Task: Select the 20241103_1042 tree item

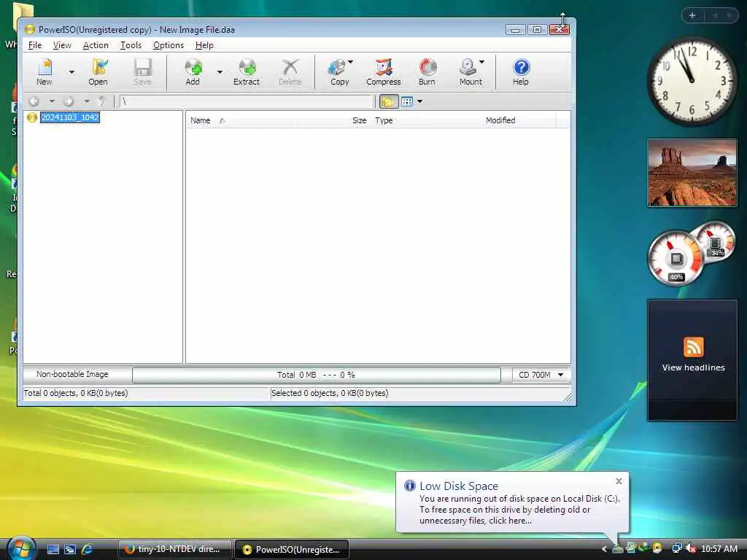Action: (x=70, y=117)
